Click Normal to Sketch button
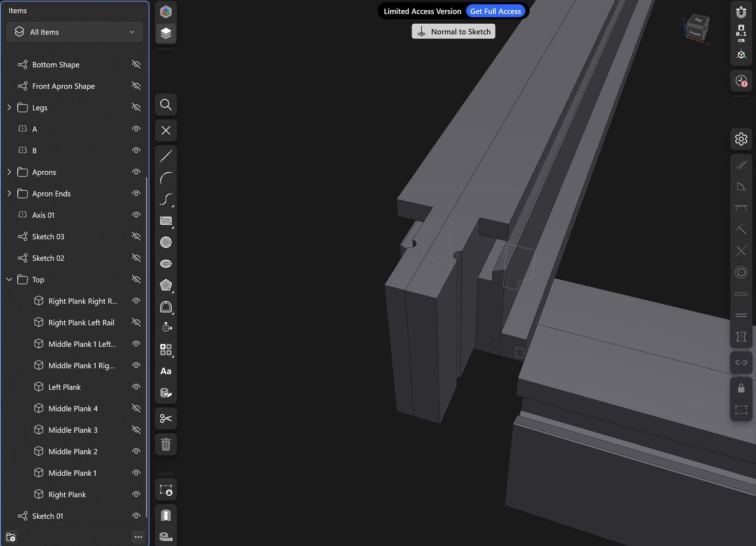This screenshot has width=756, height=546. coord(454,31)
